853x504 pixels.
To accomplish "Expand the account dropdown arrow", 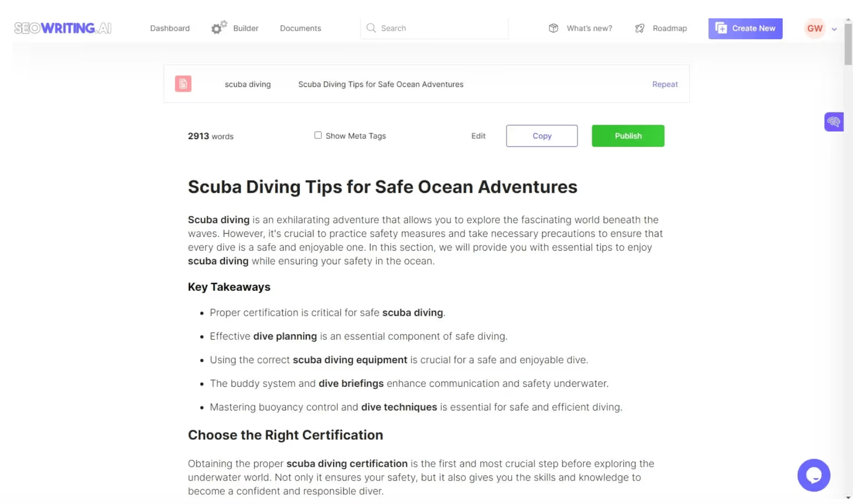I will click(834, 29).
